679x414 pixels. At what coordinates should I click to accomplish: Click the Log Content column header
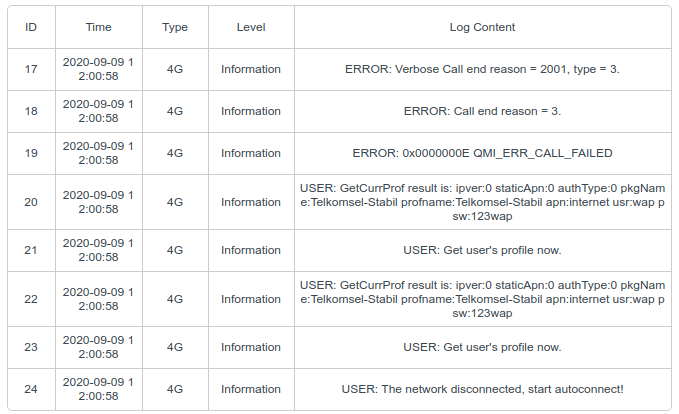pyautogui.click(x=482, y=27)
